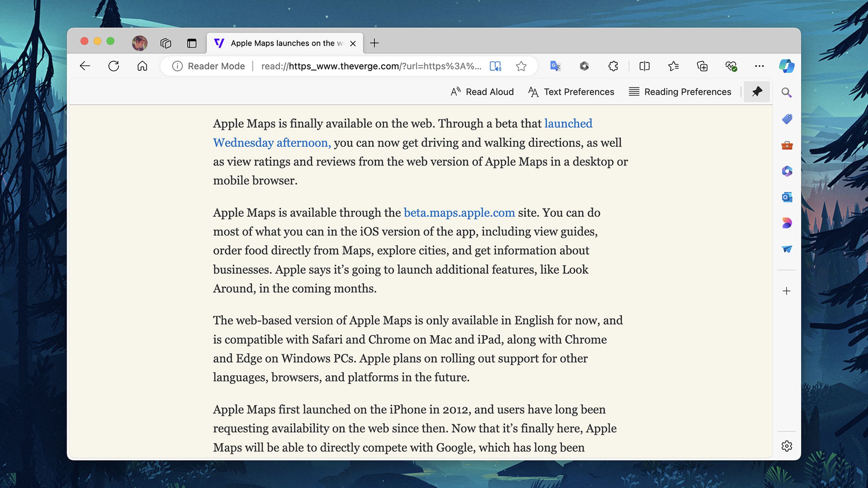Open the Extensions puzzle icon
The image size is (868, 488).
(613, 66)
